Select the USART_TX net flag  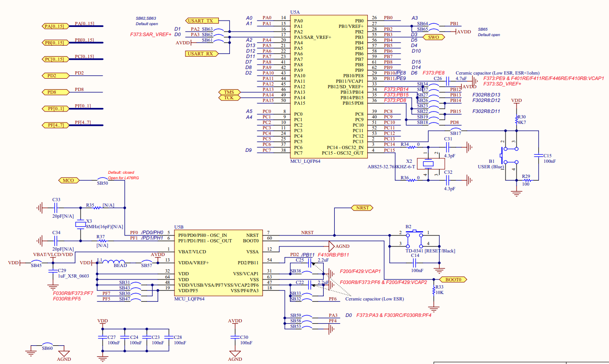point(202,20)
